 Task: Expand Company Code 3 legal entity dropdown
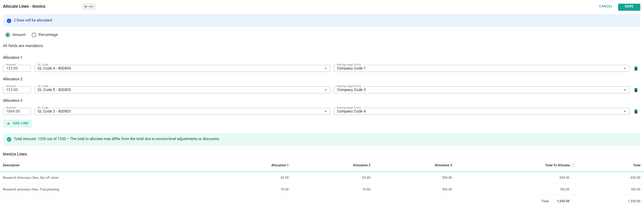[x=481, y=90]
